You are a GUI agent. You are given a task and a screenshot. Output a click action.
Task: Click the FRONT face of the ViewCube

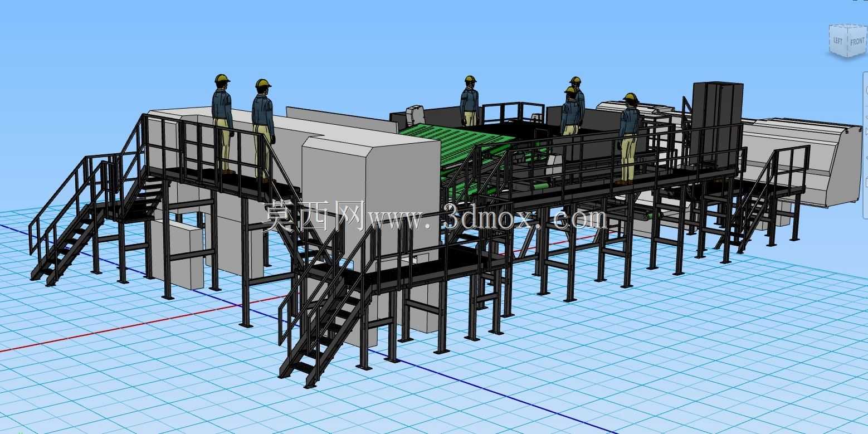[x=856, y=42]
